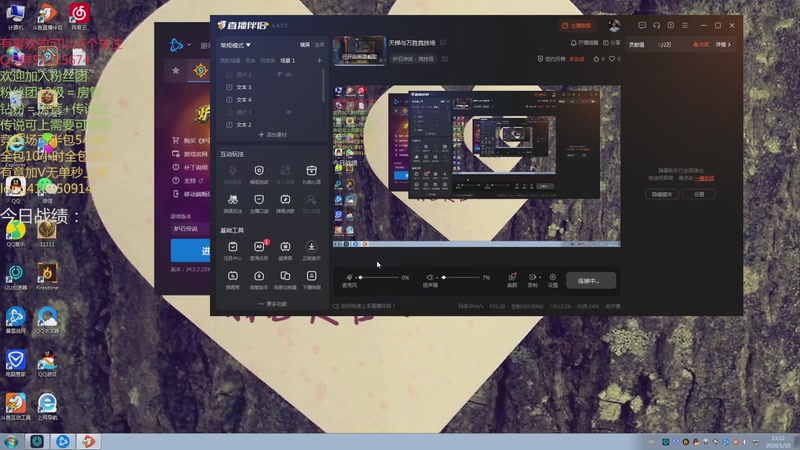The height and width of the screenshot is (450, 800).
Task: Edit the category tag pencil icon
Action: 445,59
